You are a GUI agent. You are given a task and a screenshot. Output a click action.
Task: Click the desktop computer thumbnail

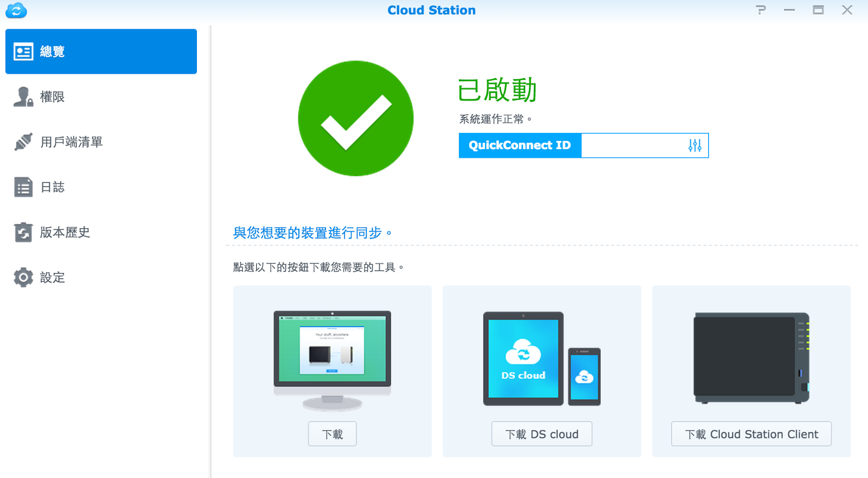(x=333, y=360)
